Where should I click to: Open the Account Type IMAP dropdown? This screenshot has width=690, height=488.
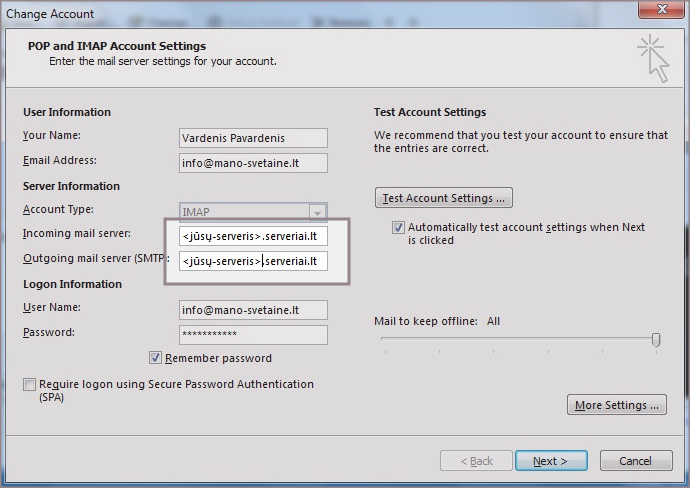point(317,212)
